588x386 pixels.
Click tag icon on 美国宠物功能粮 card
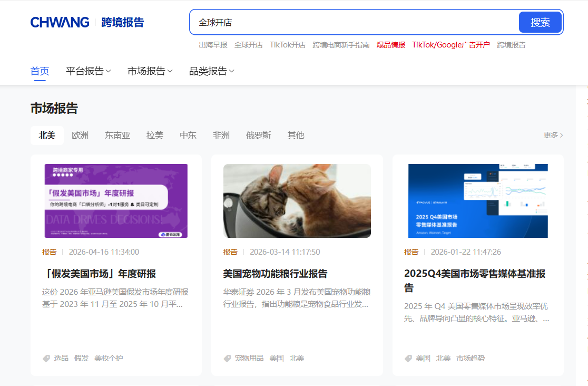[228, 358]
